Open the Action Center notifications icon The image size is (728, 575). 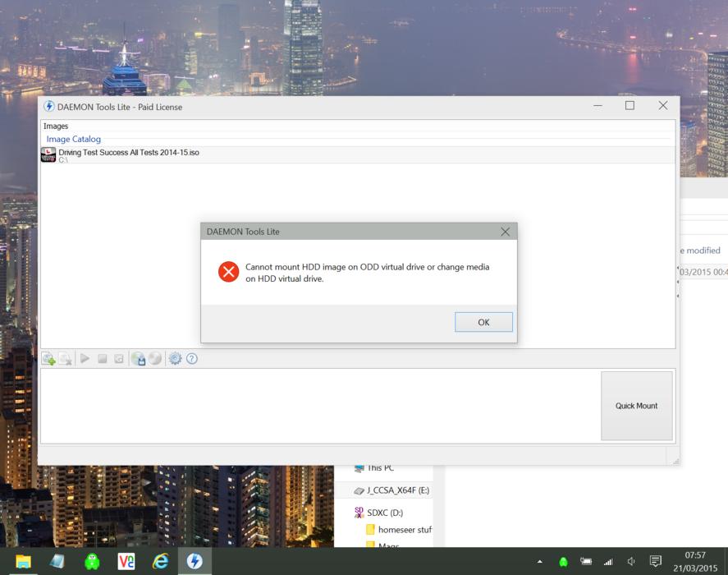tap(655, 561)
